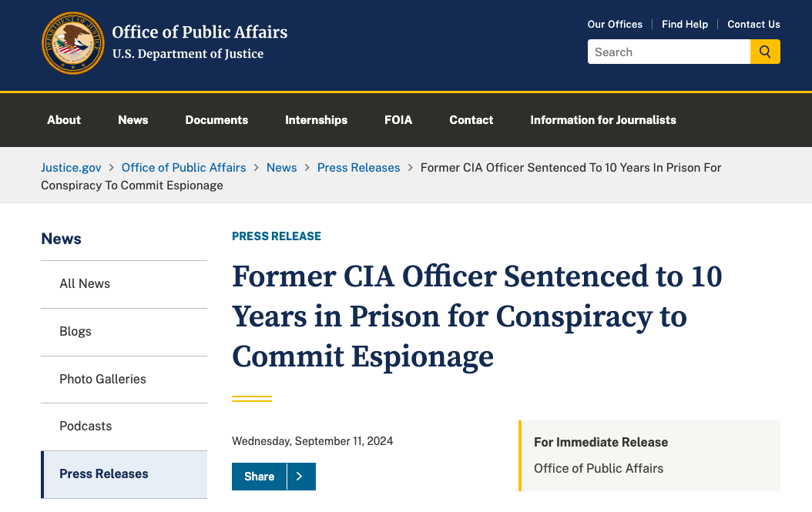Open the News navigation menu item
This screenshot has height=512, width=812.
133,120
